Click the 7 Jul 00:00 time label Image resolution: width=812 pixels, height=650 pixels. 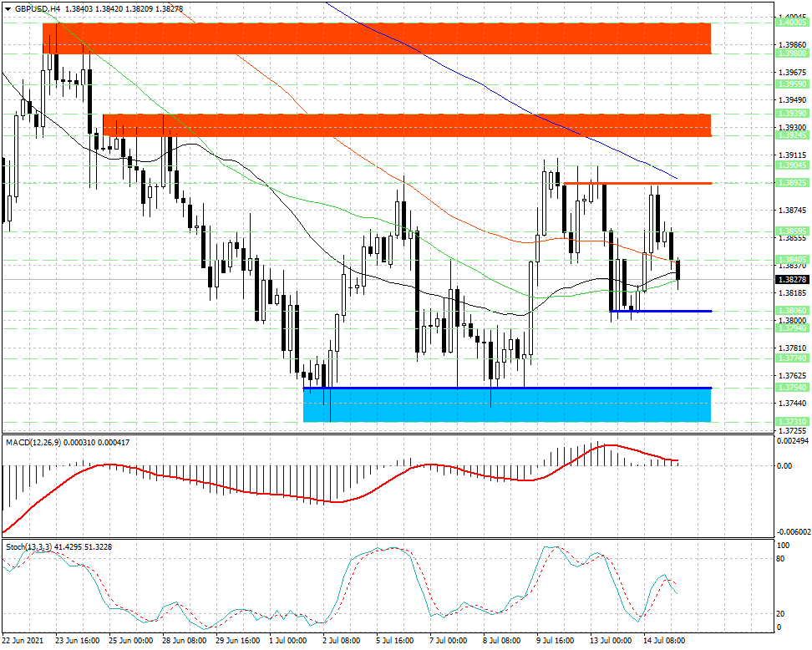click(x=449, y=641)
